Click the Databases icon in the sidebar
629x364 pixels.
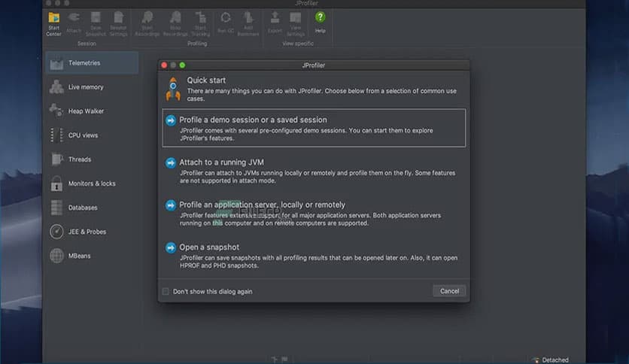coord(56,208)
